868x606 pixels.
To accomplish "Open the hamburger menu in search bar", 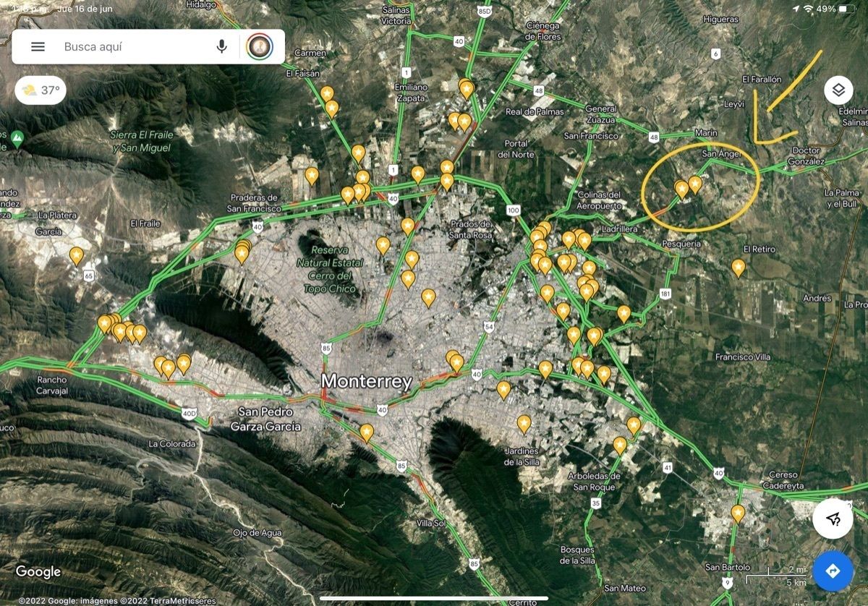I will pos(38,47).
